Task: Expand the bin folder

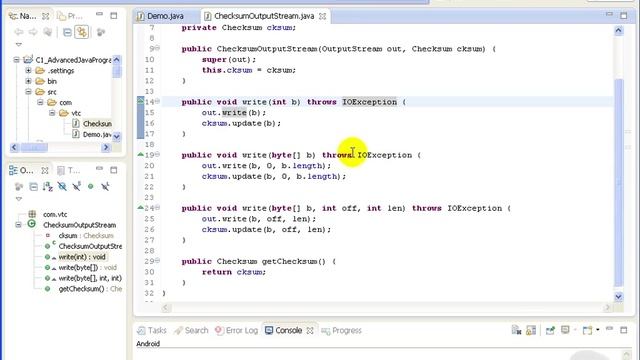Action: pos(29,81)
